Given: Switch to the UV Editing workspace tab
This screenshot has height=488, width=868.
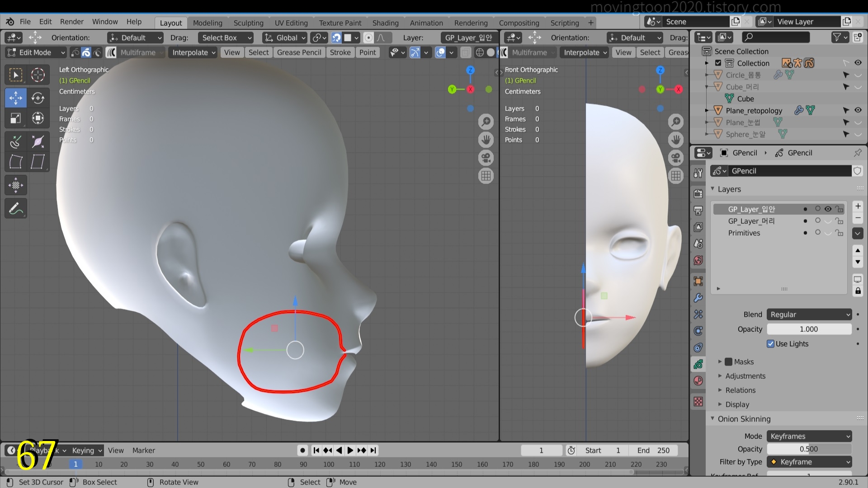Looking at the screenshot, I should pyautogui.click(x=291, y=23).
